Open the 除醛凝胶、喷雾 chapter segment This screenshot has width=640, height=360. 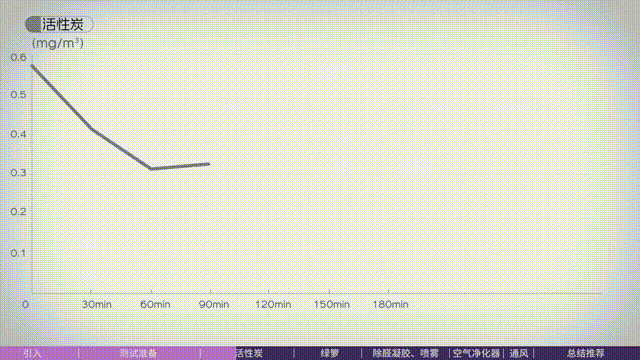[405, 353]
